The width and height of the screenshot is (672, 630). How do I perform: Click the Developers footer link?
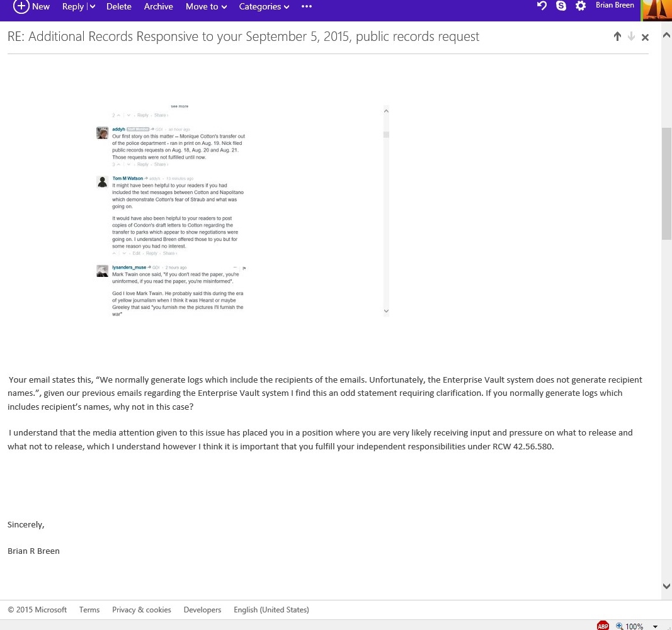[x=202, y=609]
